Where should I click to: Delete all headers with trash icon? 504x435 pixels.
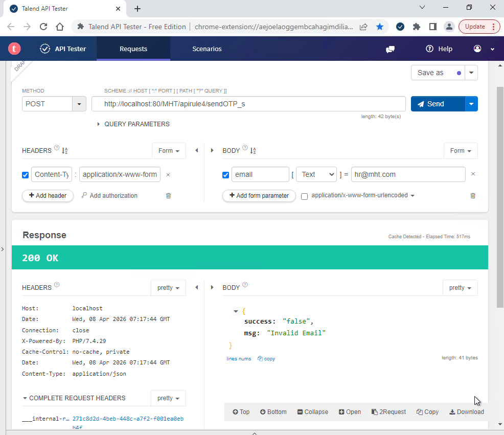click(169, 195)
